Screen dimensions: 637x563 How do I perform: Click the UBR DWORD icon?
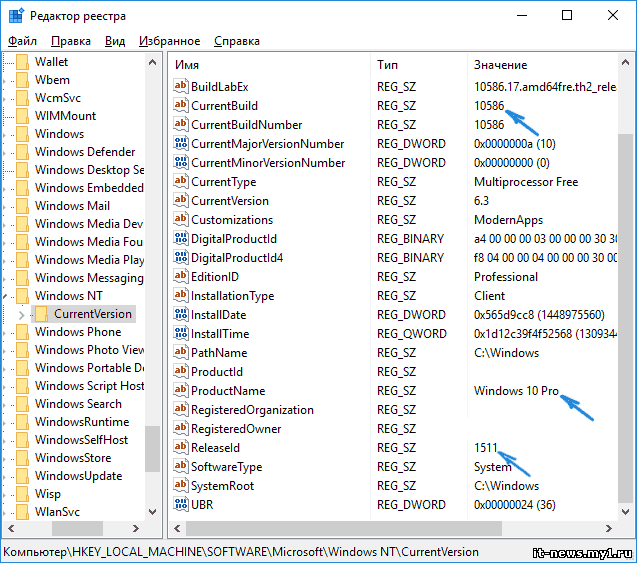[x=180, y=505]
